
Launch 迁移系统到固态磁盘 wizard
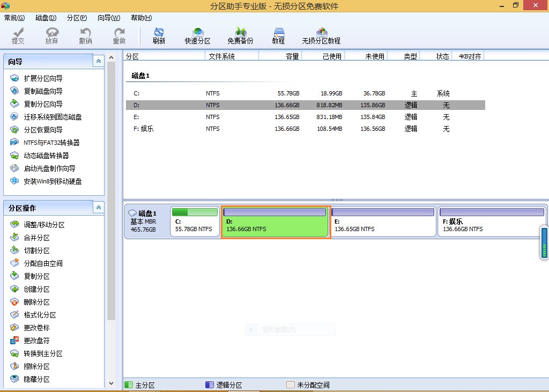pyautogui.click(x=53, y=117)
